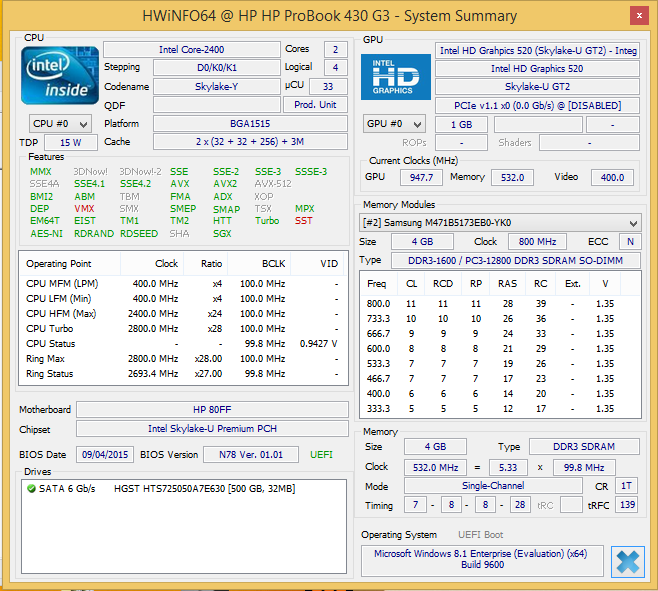This screenshot has width=658, height=591.
Task: Click the blue X close icon at bottom right
Action: (x=628, y=562)
